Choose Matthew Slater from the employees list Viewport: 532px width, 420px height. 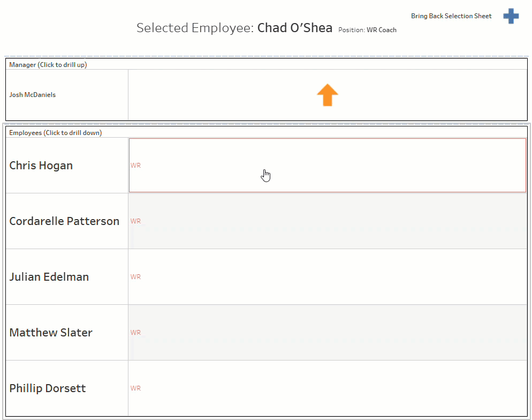point(51,333)
